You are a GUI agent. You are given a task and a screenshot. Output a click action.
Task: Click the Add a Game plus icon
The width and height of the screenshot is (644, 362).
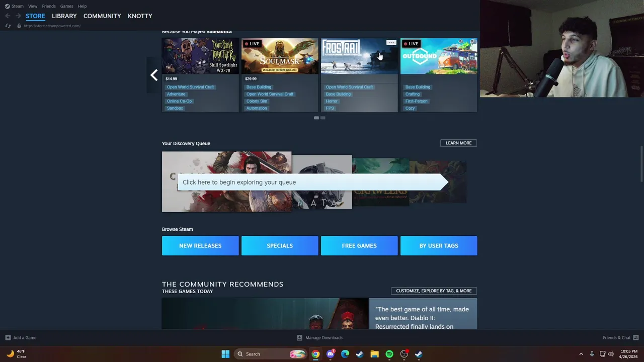click(x=8, y=338)
